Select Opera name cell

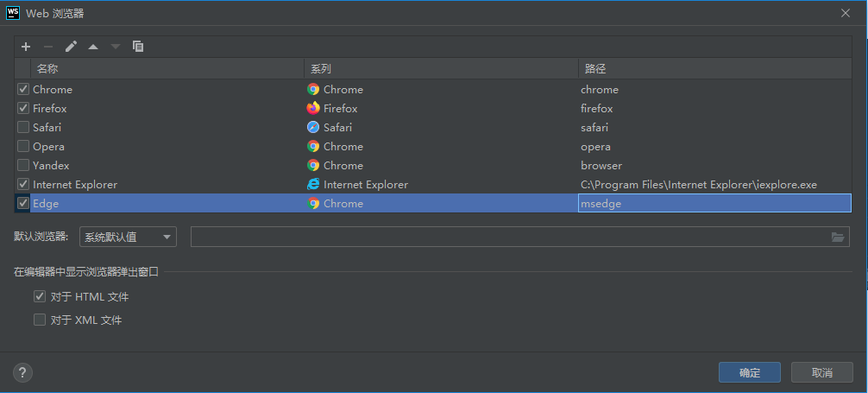coord(167,146)
